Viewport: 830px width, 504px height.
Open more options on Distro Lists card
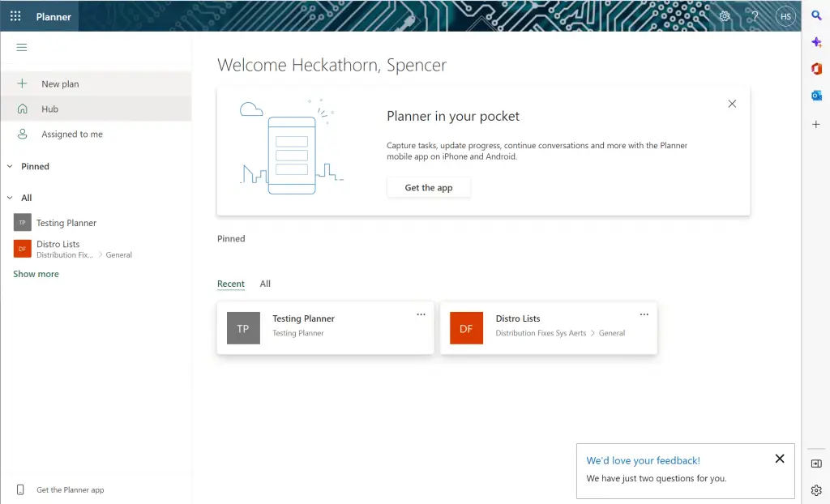tap(644, 314)
